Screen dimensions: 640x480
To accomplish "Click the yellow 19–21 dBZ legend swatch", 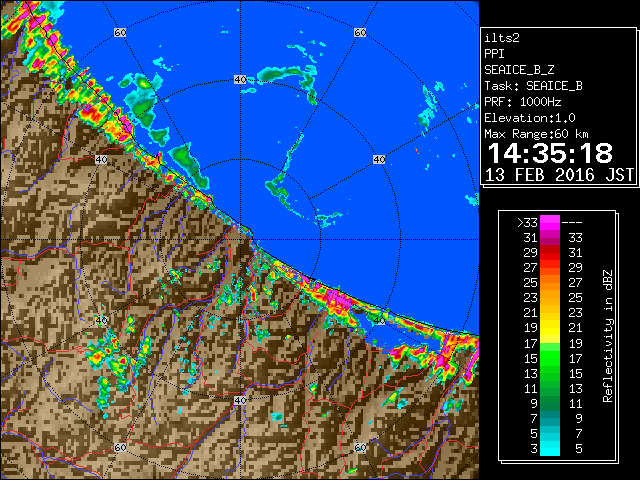I will [550, 328].
